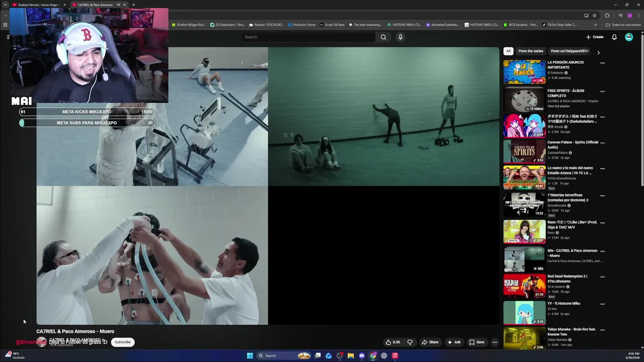Open the YY ft. Hatsune Miku thumbnail
Screen dimensions: 644x362
(524, 313)
